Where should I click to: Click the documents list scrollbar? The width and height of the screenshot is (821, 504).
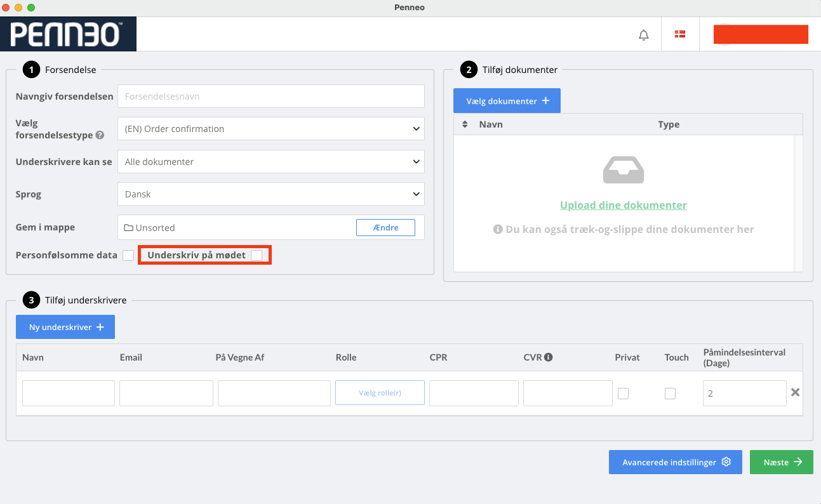tap(798, 203)
